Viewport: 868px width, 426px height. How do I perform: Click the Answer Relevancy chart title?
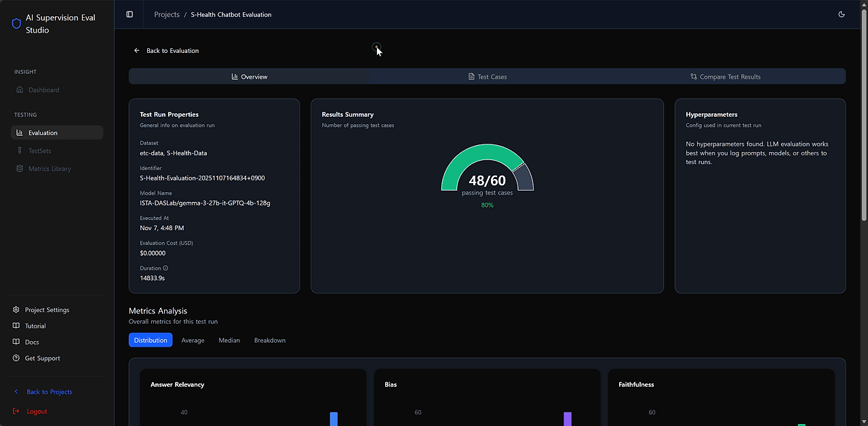[177, 385]
